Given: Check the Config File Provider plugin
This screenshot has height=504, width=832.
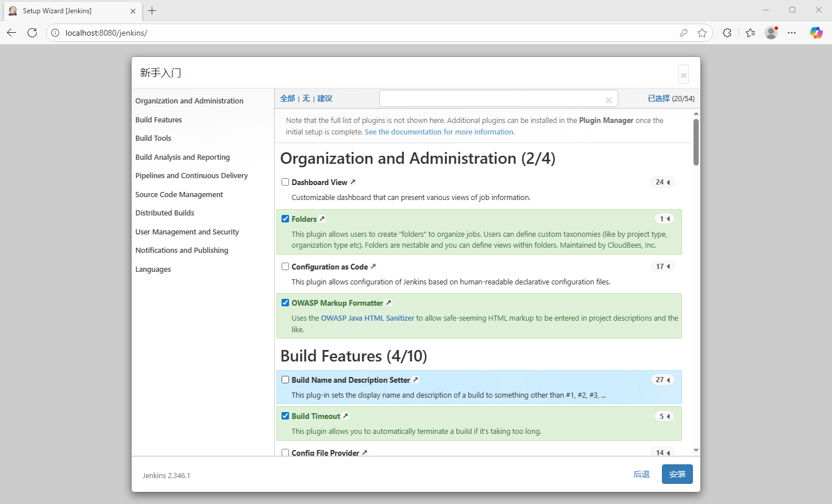Looking at the screenshot, I should click(x=285, y=452).
